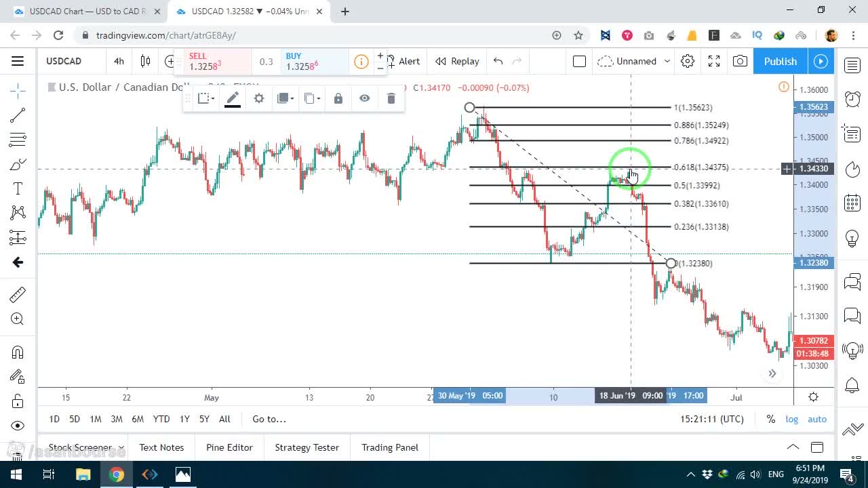Delete the selected Fib drawing
The height and width of the screenshot is (488, 868).
(391, 98)
